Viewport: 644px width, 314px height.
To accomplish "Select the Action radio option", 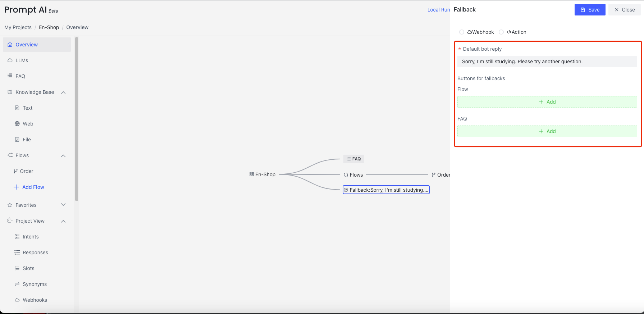I will tap(501, 32).
